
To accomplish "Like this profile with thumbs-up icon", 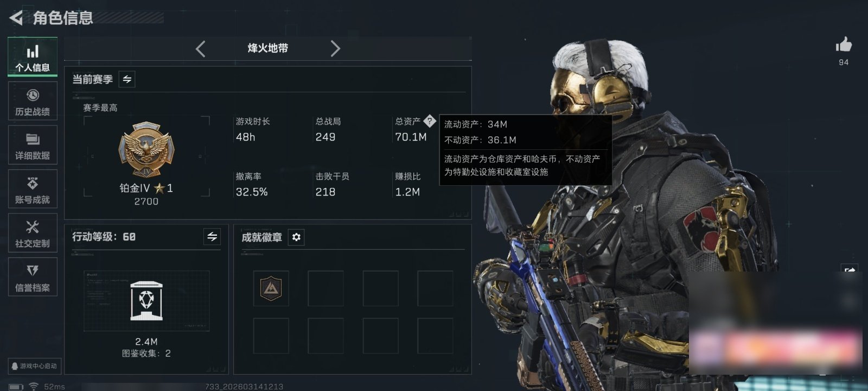I will click(844, 45).
